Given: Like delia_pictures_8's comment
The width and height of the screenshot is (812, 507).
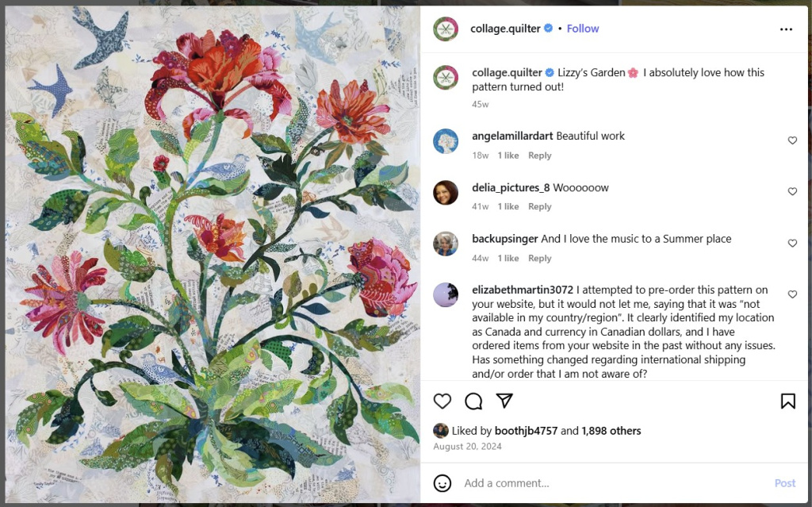Looking at the screenshot, I should click(792, 191).
